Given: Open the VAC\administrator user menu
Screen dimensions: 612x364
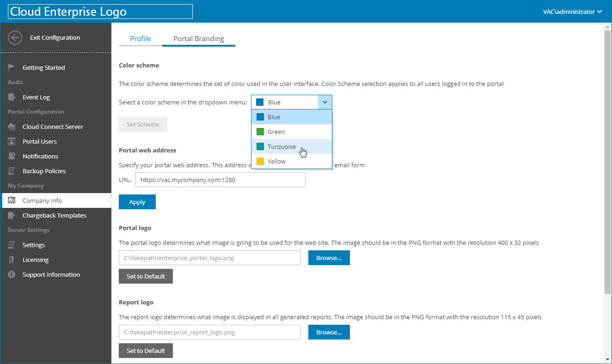Looking at the screenshot, I should 572,12.
